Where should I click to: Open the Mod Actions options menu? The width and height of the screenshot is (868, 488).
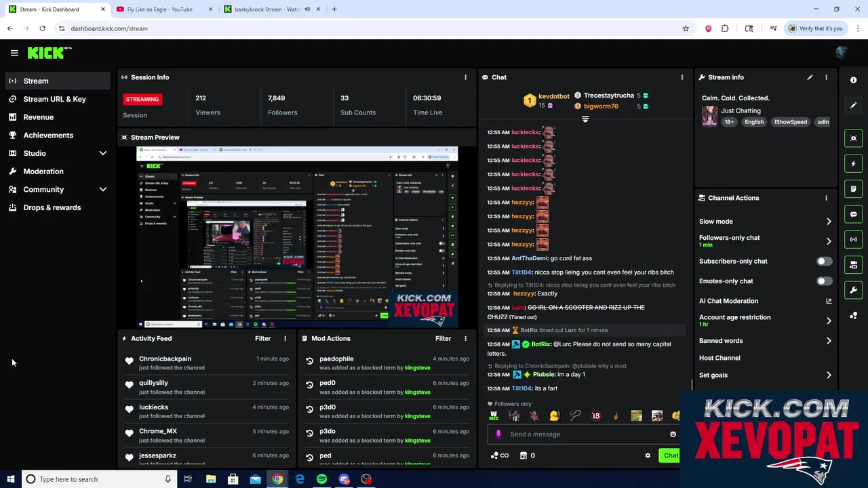coord(465,338)
